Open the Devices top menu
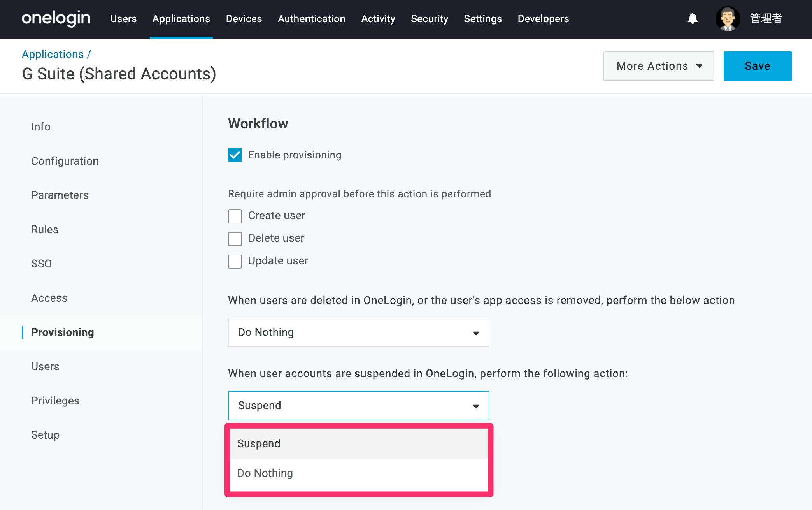Image resolution: width=812 pixels, height=510 pixels. tap(244, 19)
